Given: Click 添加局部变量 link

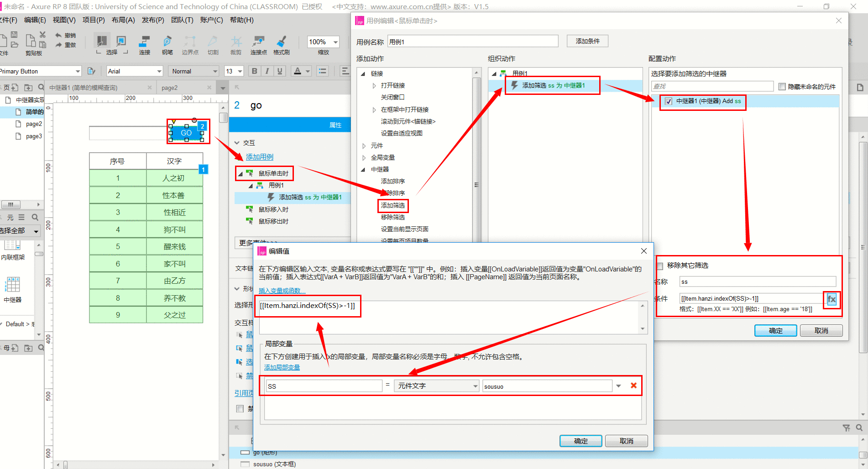Looking at the screenshot, I should coord(282,367).
